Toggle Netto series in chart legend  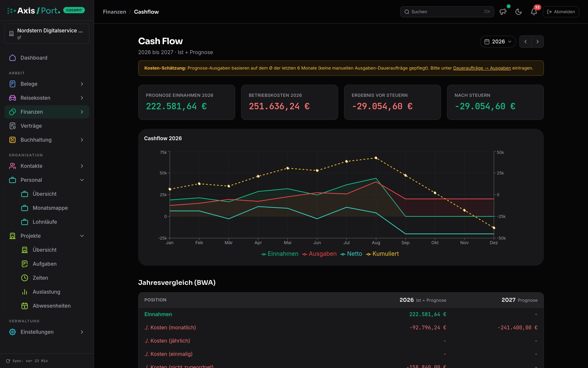[351, 254]
